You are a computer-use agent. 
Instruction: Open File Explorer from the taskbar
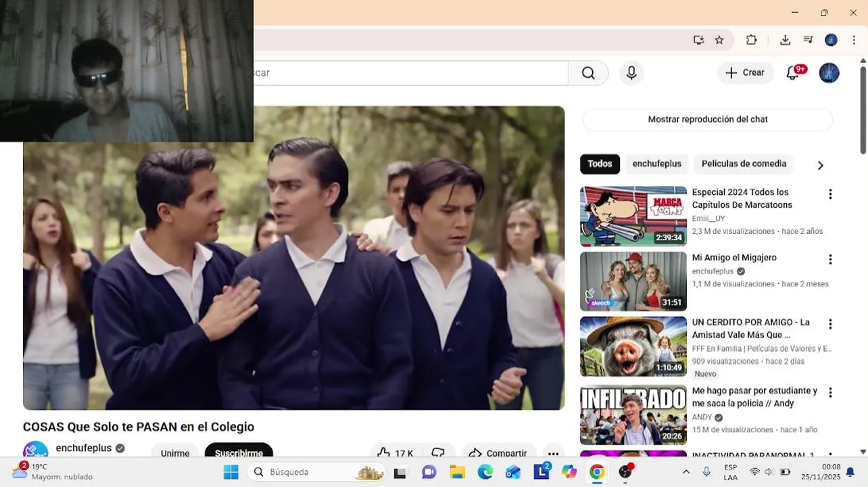point(457,472)
